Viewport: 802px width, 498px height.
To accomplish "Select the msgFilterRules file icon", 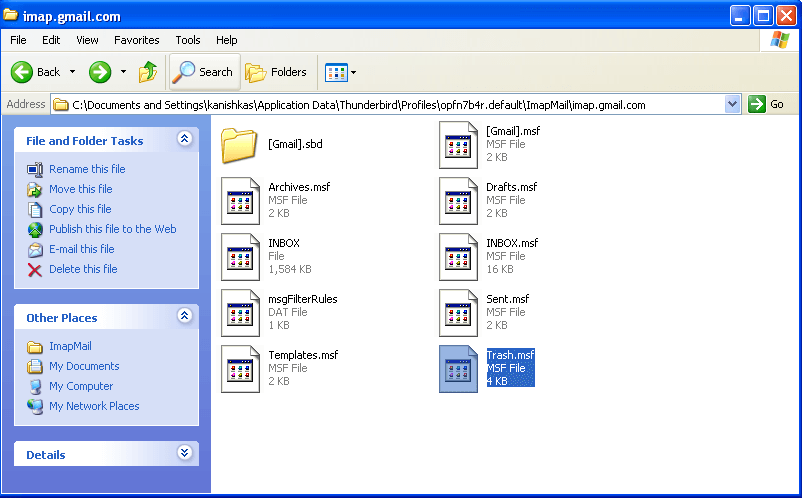I will point(240,313).
